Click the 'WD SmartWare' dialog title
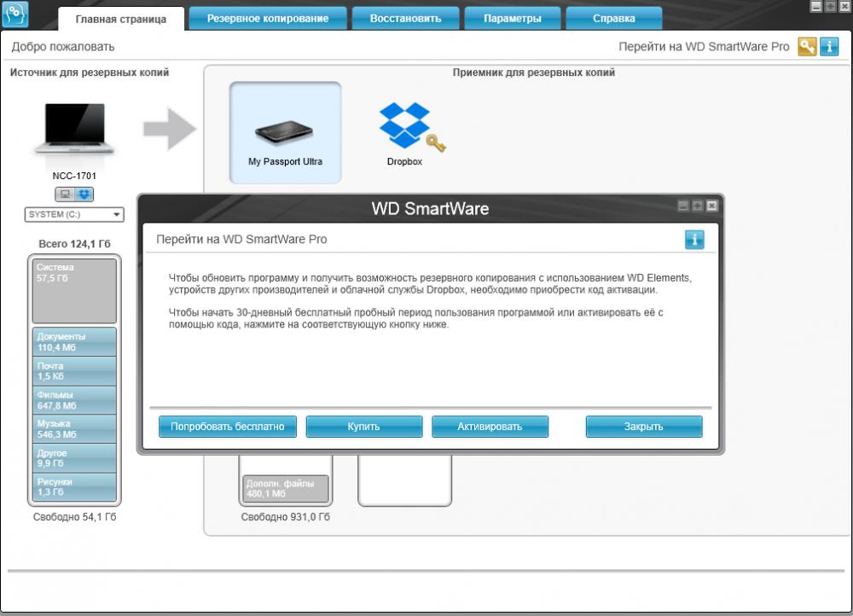This screenshot has height=616, width=853. pos(430,208)
